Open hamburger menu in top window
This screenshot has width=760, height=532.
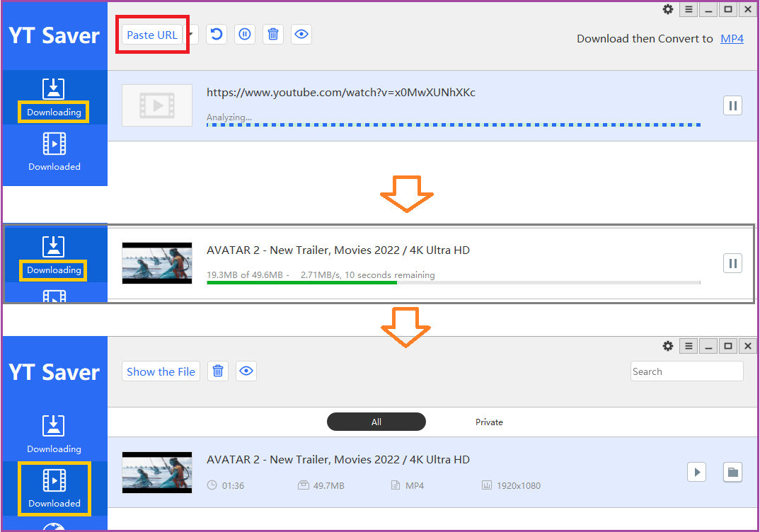tap(689, 9)
